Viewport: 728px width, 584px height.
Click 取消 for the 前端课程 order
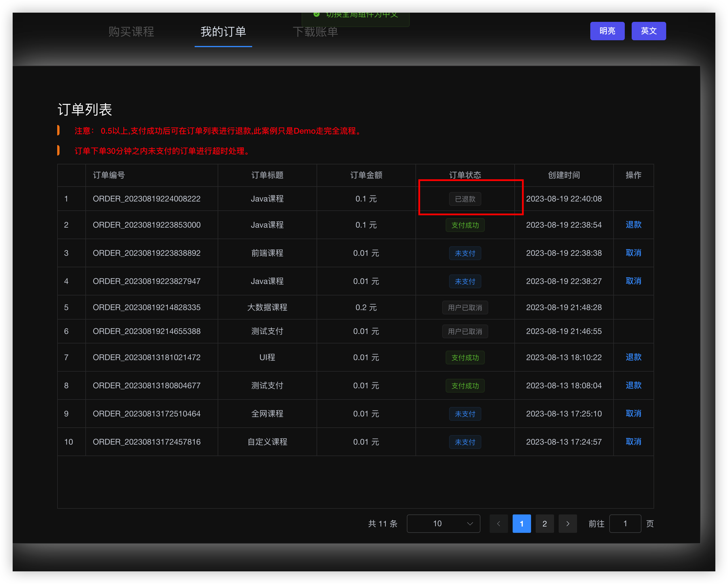[x=633, y=253]
